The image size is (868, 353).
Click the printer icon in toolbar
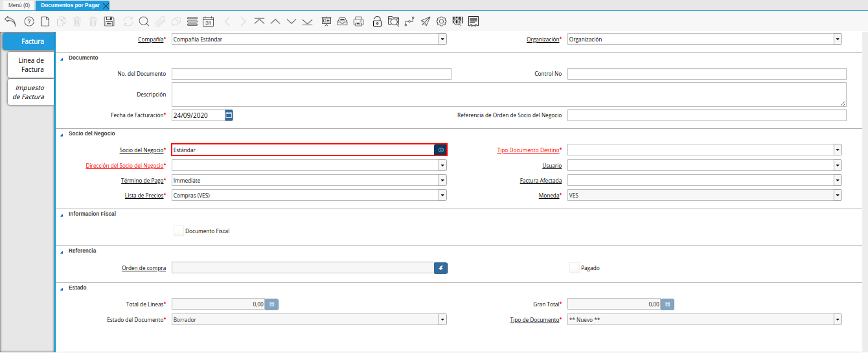tap(359, 21)
